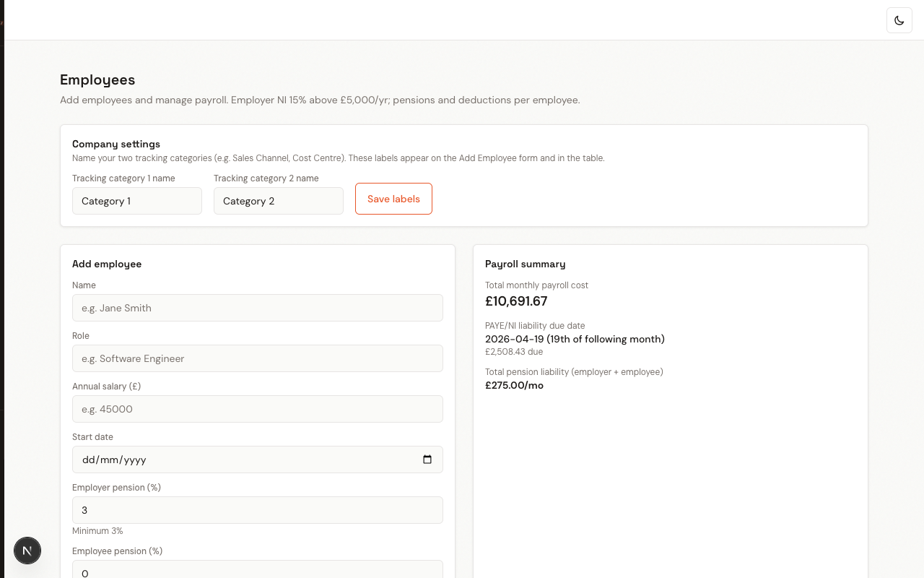Viewport: 924px width, 578px height.
Task: Select the £10,691.67 total payroll amount
Action: tap(516, 301)
